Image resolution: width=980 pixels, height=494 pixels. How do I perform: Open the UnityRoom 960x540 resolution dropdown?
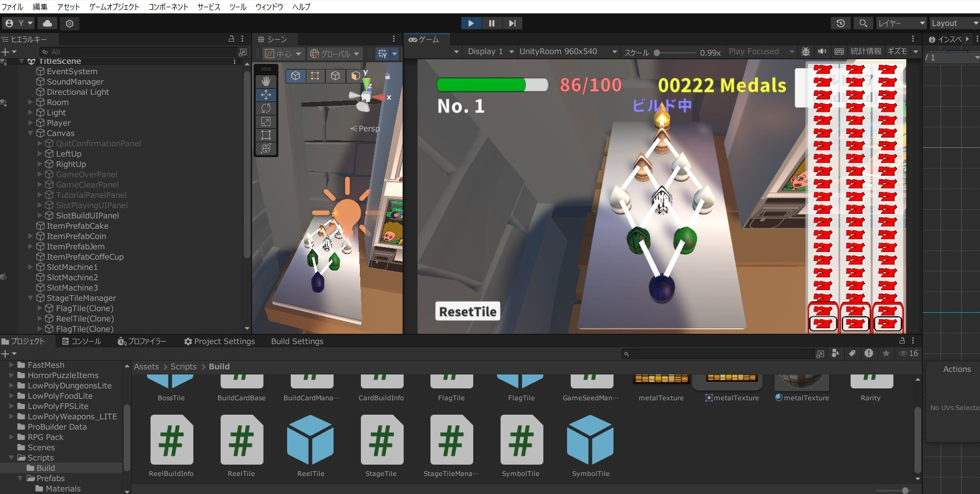coord(568,52)
